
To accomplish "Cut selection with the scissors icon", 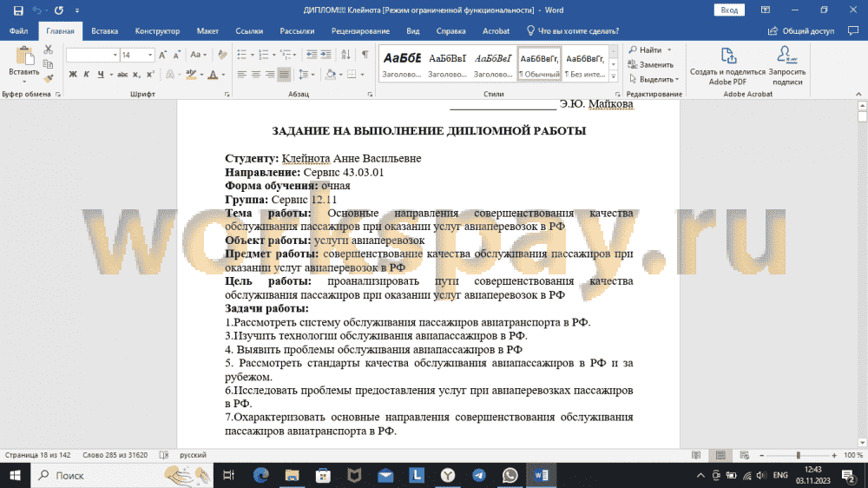I will coord(48,49).
